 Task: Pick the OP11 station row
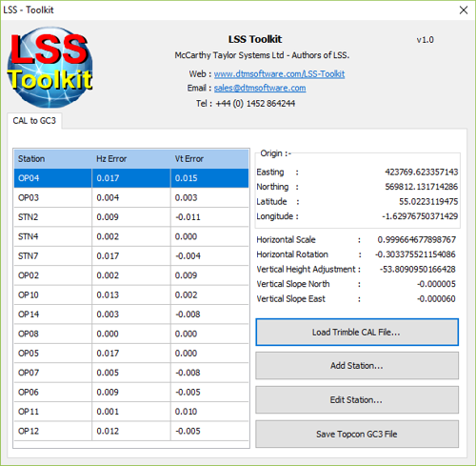(x=131, y=412)
